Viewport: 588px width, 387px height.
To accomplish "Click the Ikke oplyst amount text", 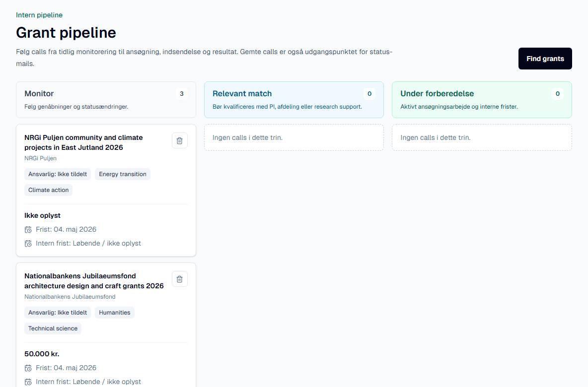I will 42,215.
